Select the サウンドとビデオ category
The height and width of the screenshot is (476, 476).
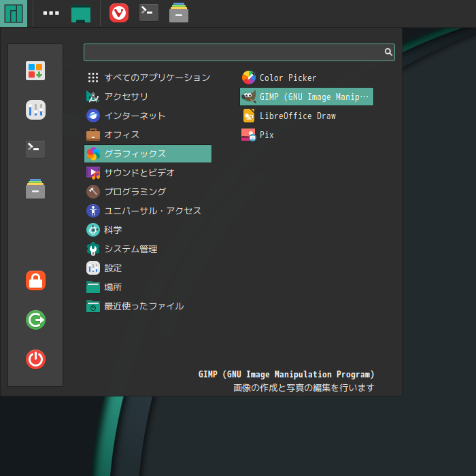tap(139, 173)
